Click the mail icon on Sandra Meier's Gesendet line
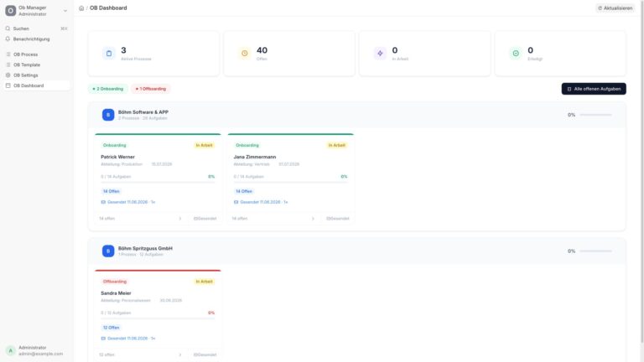The width and height of the screenshot is (644, 362). 103,339
